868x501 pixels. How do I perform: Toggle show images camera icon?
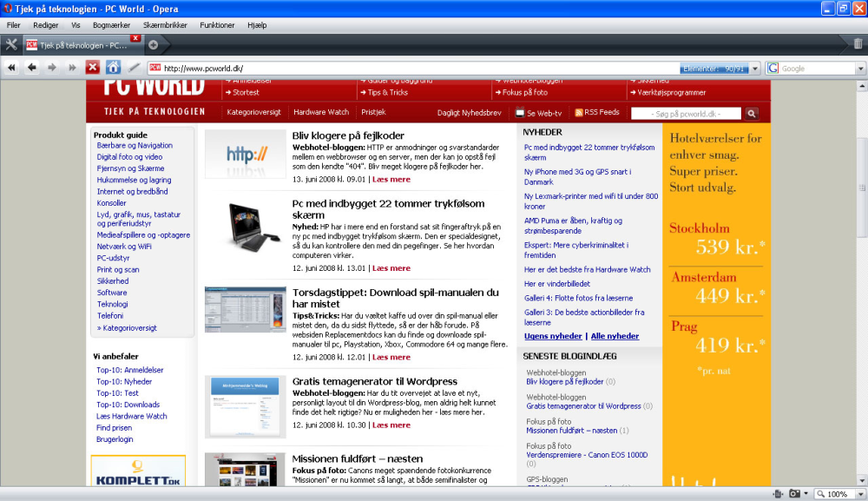795,494
